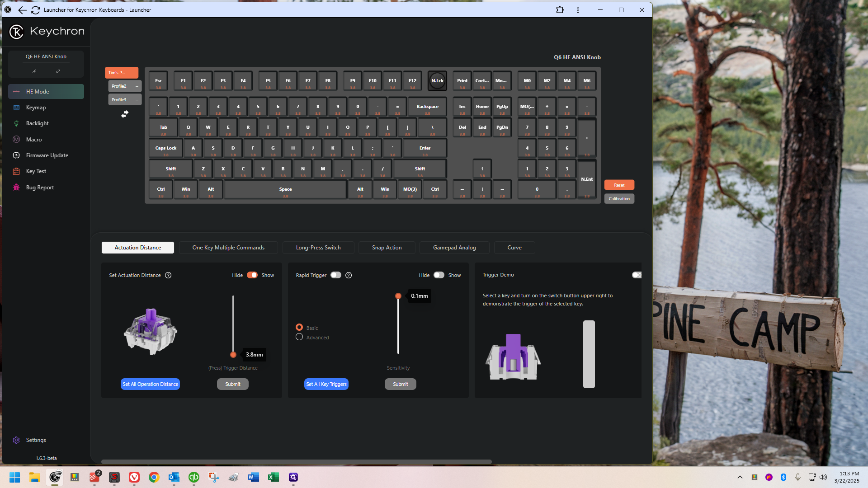Open the Tim's P... profile options menu

[x=134, y=73]
